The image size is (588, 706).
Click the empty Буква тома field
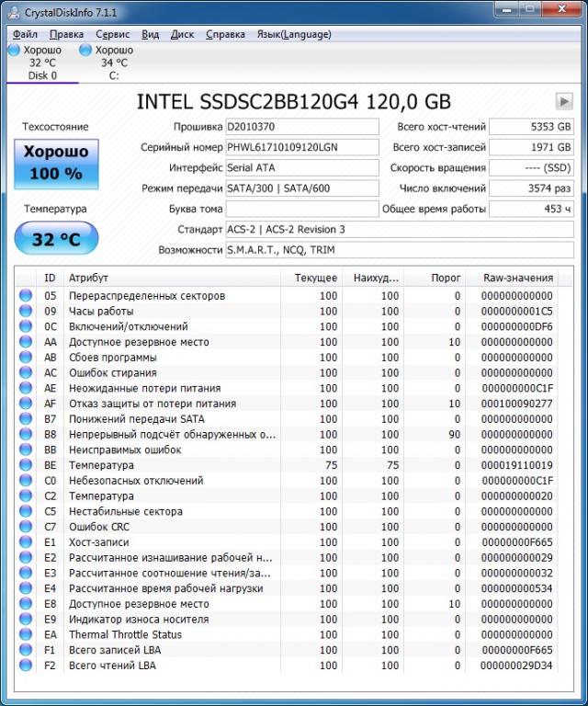[302, 209]
